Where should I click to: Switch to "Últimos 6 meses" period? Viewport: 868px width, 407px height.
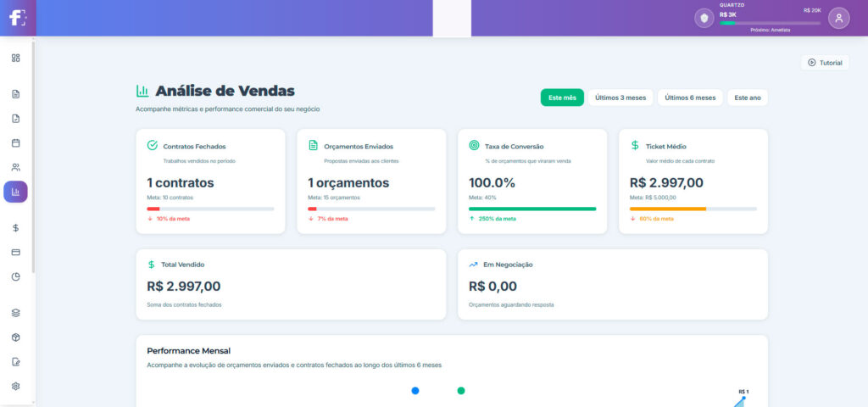tap(690, 98)
